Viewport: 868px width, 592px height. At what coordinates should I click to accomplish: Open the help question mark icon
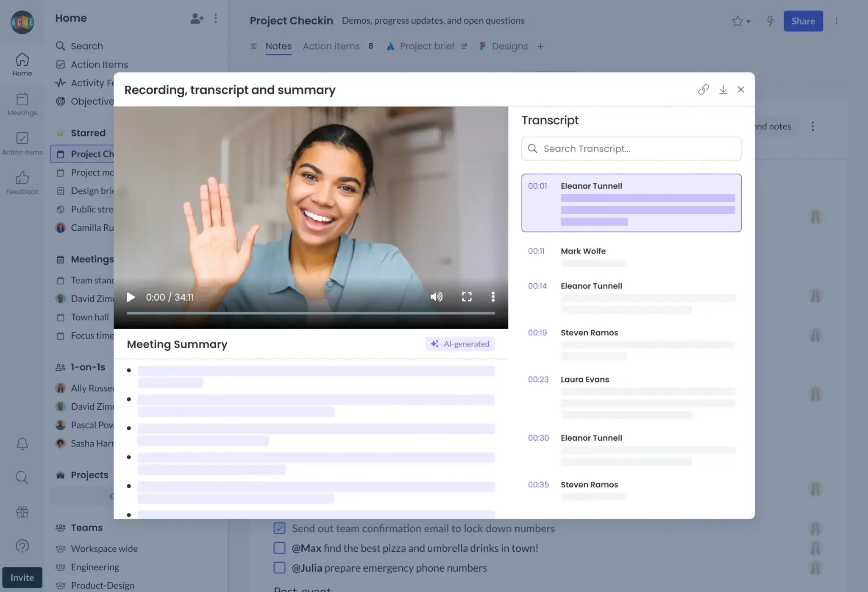point(22,546)
